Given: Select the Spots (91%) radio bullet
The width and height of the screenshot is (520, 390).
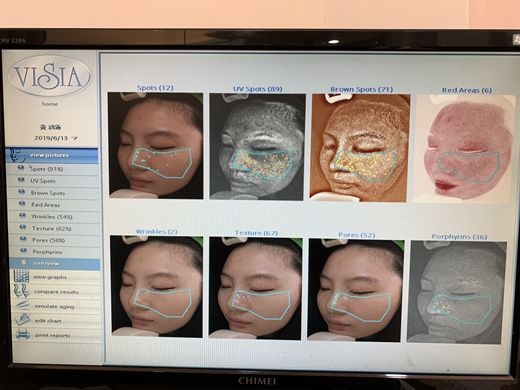Looking at the screenshot, I should click(21, 168).
